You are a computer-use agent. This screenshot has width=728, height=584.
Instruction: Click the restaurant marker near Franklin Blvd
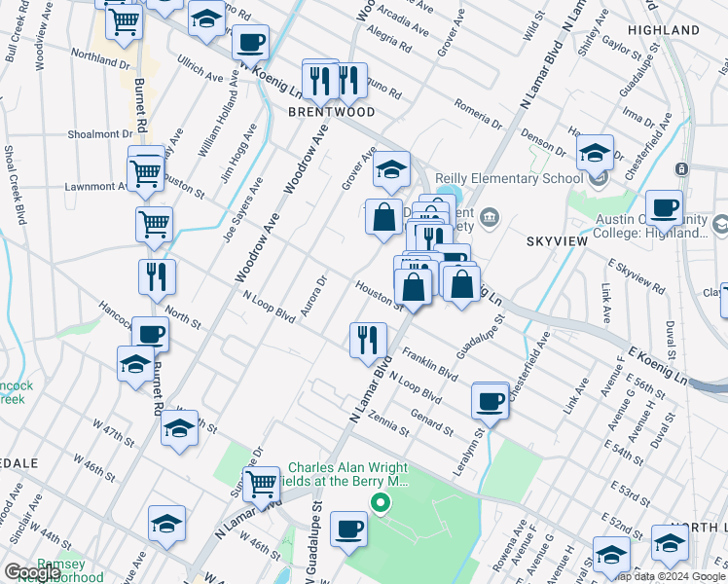(368, 342)
